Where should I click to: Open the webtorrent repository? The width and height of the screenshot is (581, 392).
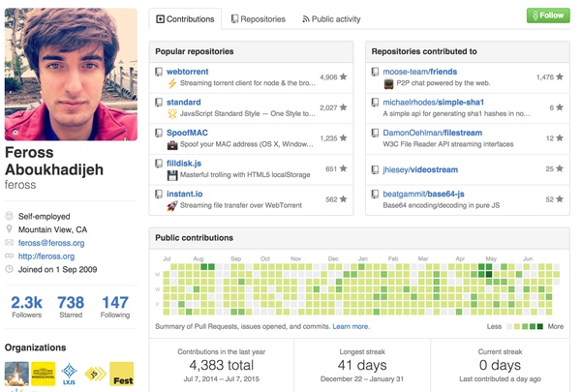187,72
